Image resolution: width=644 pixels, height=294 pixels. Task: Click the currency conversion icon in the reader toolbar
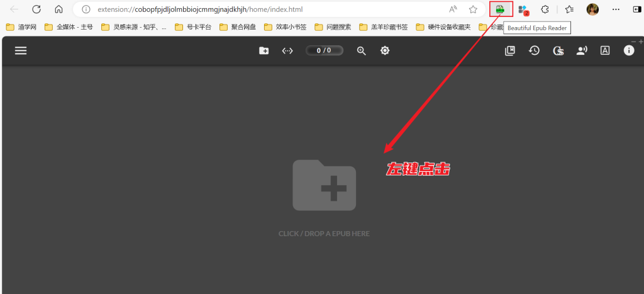pyautogui.click(x=558, y=50)
